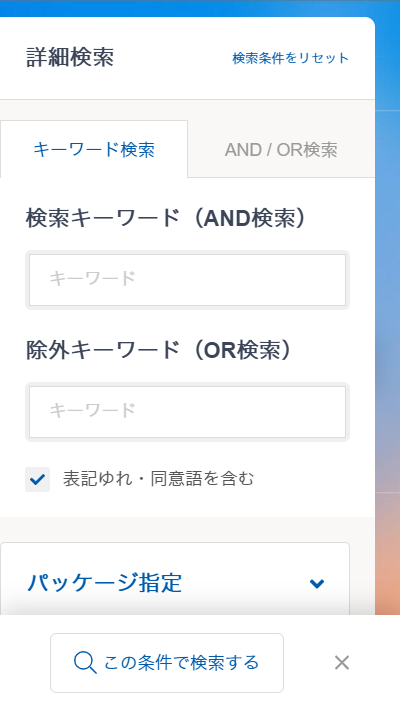Uncheck 表記ゆれ・同意語を含む checkbox
Image resolution: width=400 pixels, height=710 pixels.
click(x=38, y=479)
